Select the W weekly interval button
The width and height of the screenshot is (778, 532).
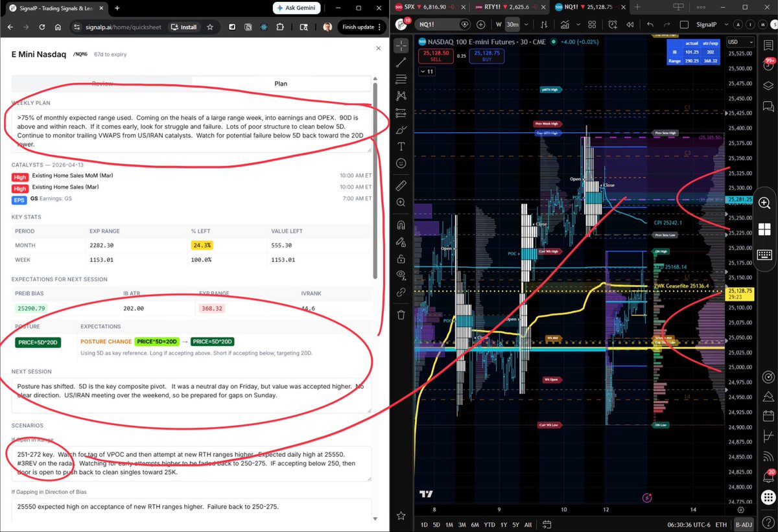coord(499,25)
